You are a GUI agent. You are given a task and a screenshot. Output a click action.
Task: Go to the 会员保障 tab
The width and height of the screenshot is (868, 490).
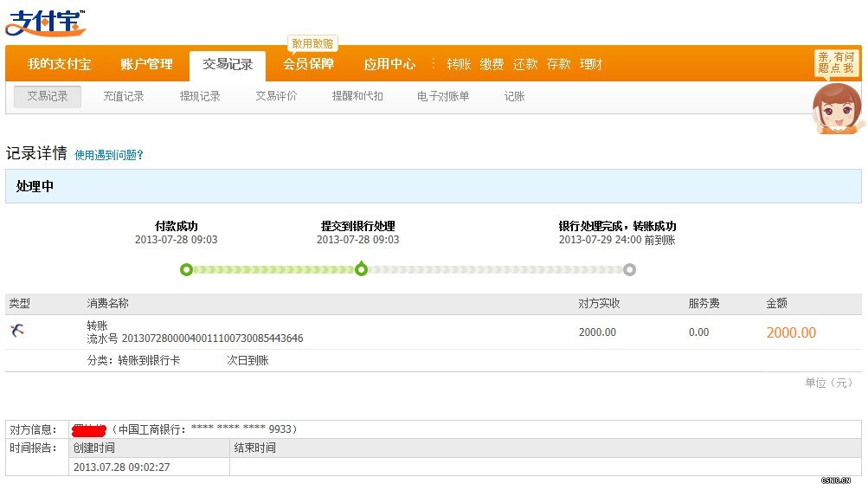point(308,64)
